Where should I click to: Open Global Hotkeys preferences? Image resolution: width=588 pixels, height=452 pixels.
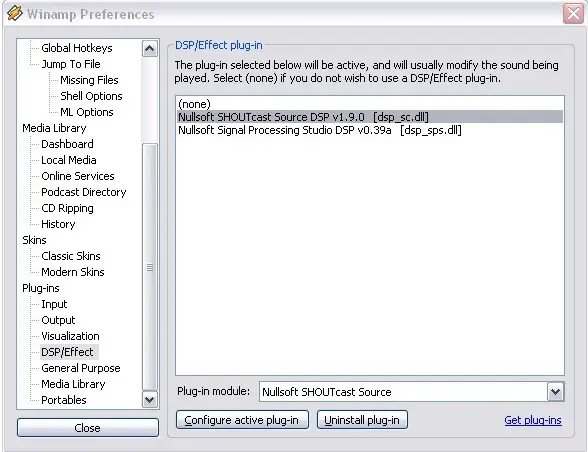point(76,48)
